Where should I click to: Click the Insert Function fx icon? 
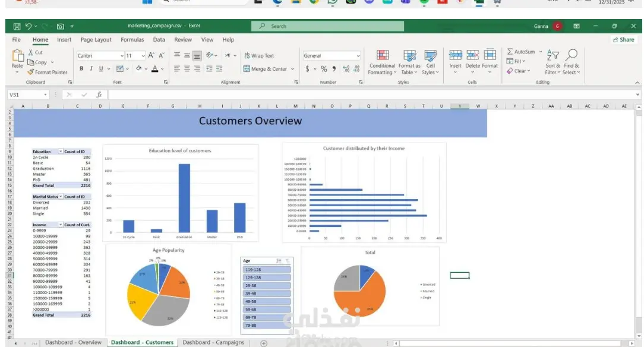point(99,95)
